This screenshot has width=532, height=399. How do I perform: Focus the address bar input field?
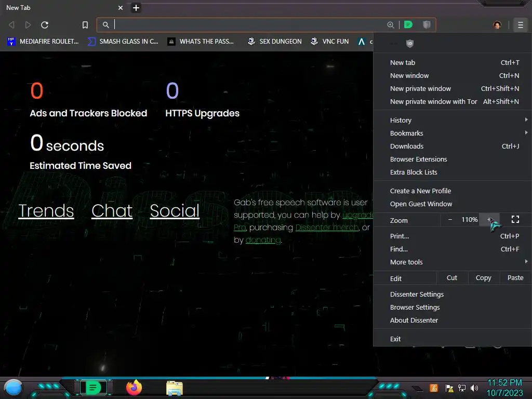tap(249, 25)
